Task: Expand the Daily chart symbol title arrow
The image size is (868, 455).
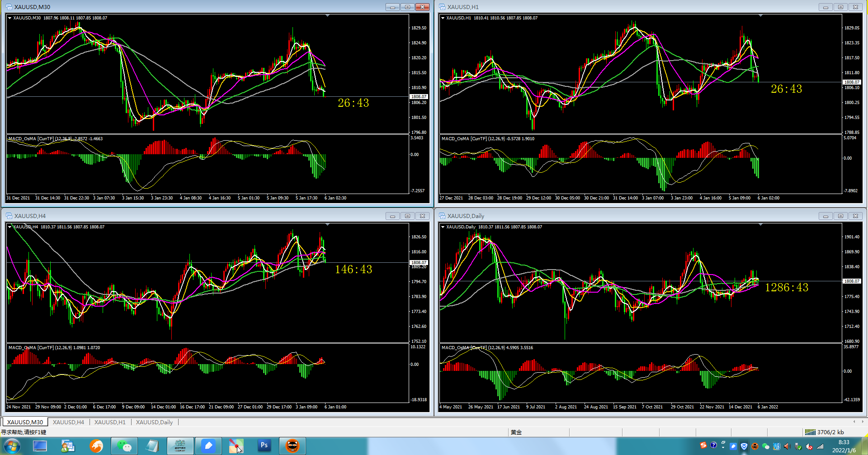Action: pyautogui.click(x=443, y=227)
